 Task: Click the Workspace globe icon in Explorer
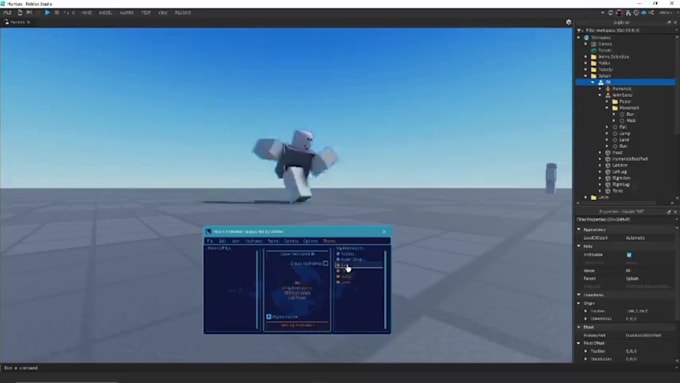(x=587, y=38)
